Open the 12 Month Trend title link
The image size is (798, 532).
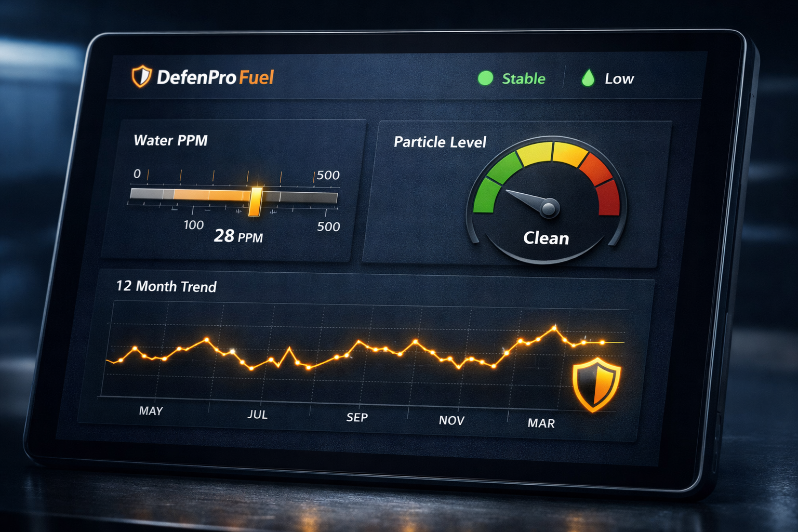pos(166,287)
